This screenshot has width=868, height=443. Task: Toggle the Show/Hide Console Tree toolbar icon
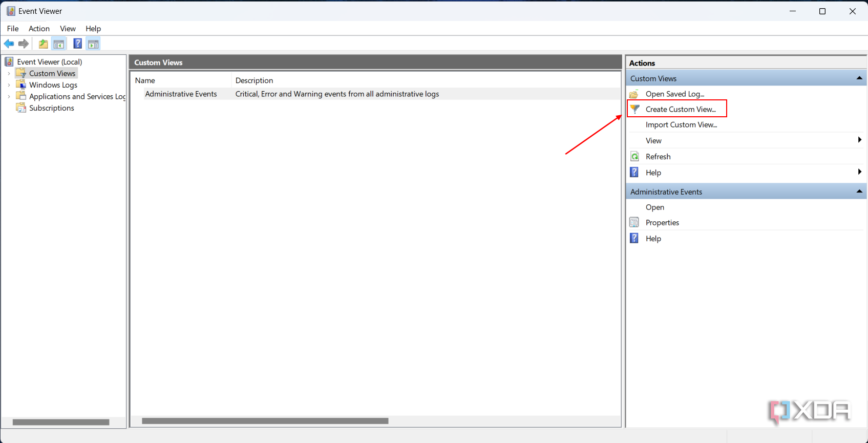point(59,44)
